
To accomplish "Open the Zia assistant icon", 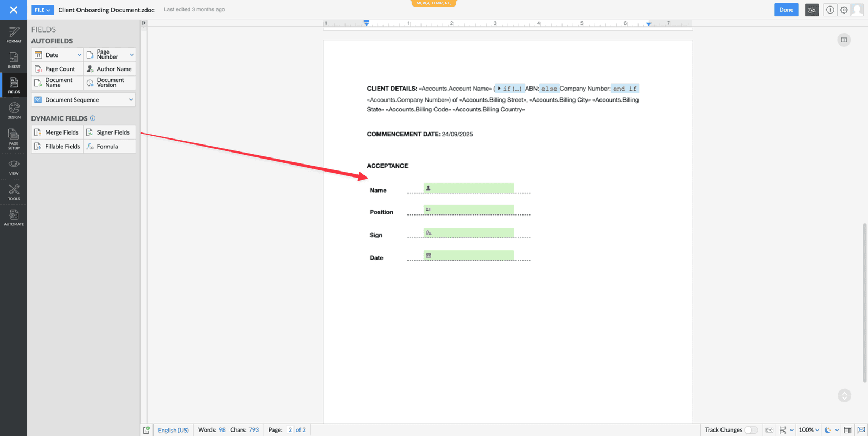I will tap(812, 10).
